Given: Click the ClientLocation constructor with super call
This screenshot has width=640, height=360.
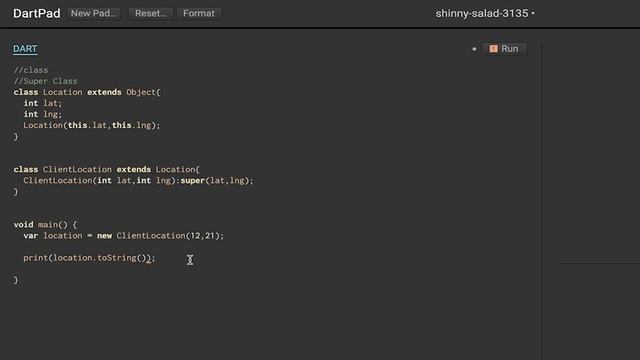Looking at the screenshot, I should click(138, 180).
